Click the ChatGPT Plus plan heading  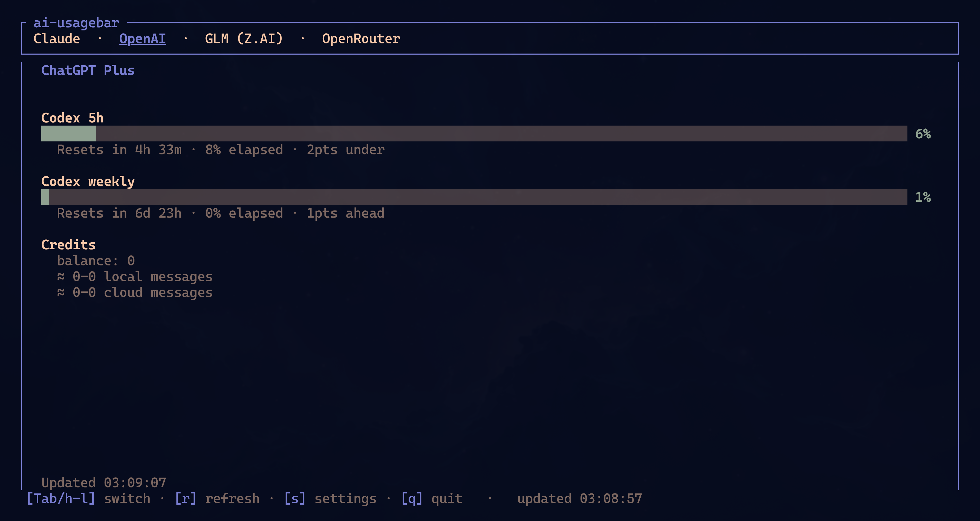click(x=88, y=70)
